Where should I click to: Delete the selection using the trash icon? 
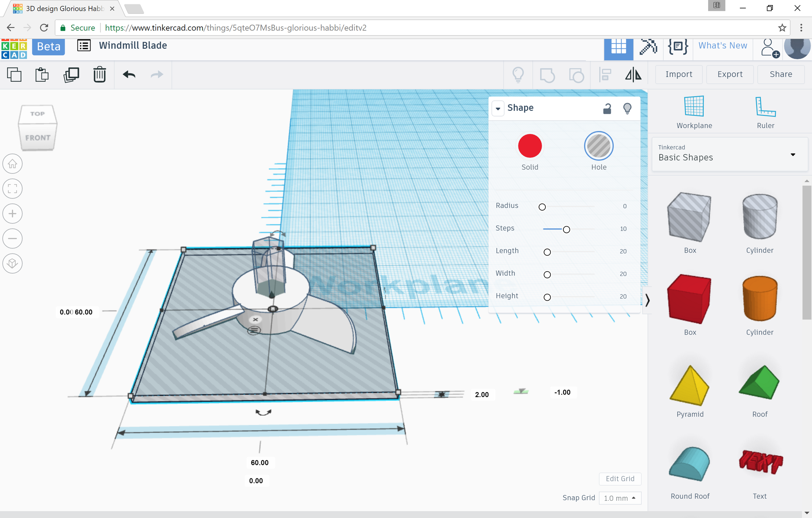[x=99, y=74]
